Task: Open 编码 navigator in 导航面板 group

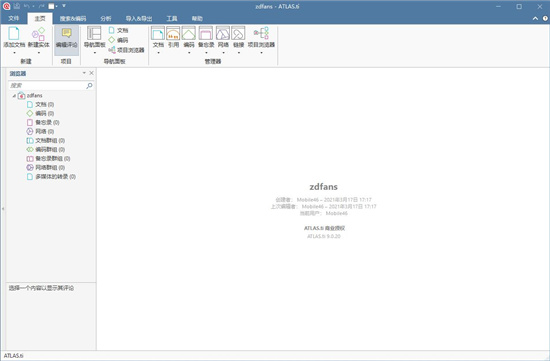Action: (x=118, y=40)
